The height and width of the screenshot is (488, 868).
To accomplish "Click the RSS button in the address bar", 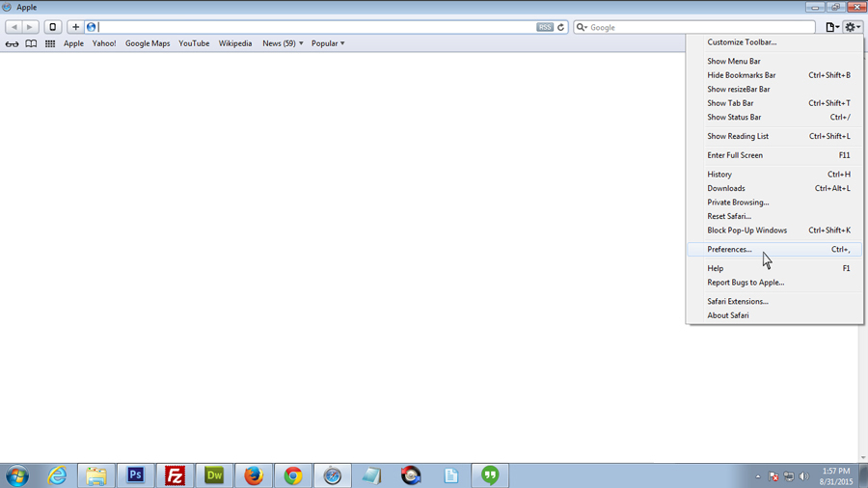I will click(x=545, y=27).
